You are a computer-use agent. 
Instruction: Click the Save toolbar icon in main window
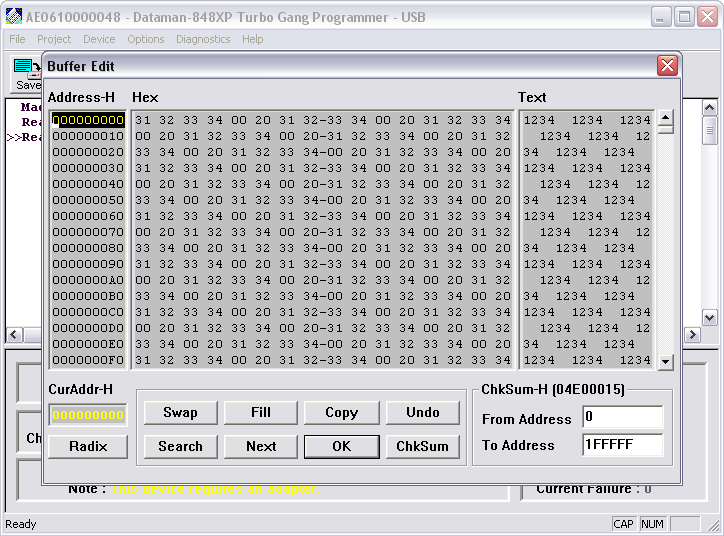click(25, 74)
